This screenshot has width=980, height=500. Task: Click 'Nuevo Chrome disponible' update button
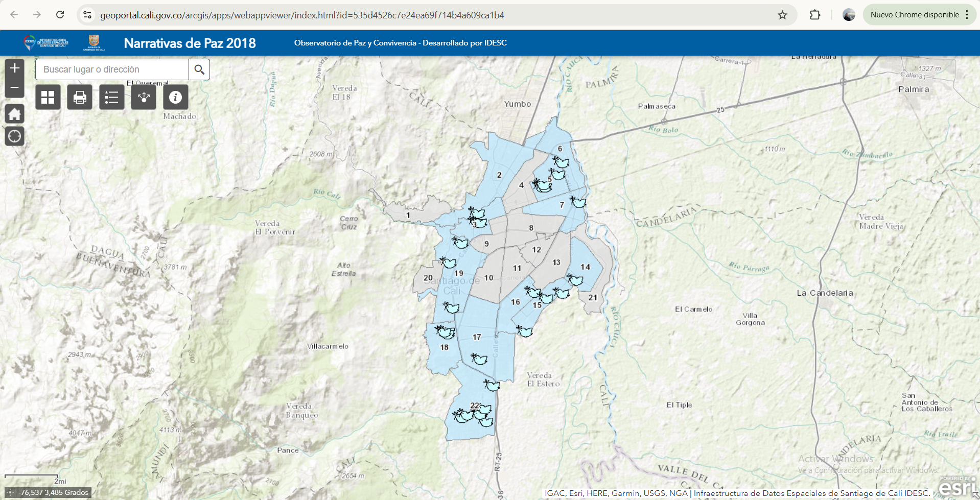pyautogui.click(x=914, y=15)
